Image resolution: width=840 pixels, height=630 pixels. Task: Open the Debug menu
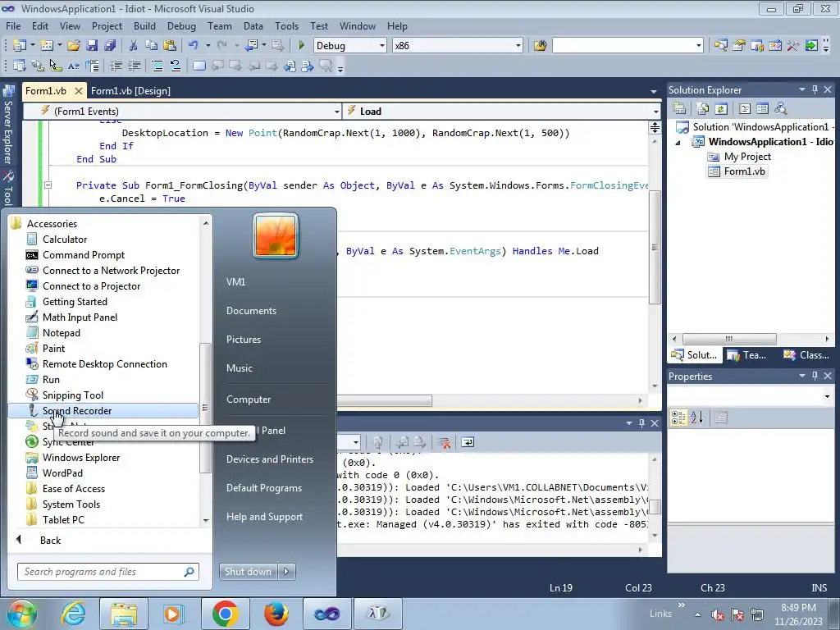[x=181, y=25]
